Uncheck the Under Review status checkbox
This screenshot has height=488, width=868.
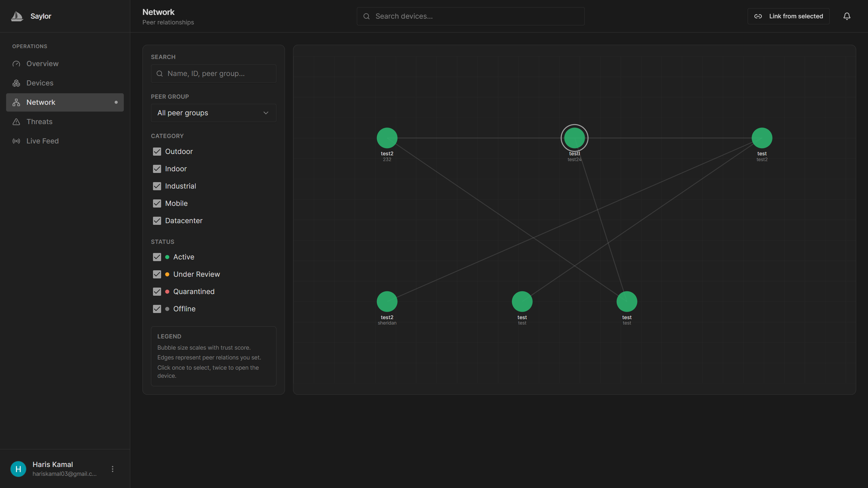(157, 274)
